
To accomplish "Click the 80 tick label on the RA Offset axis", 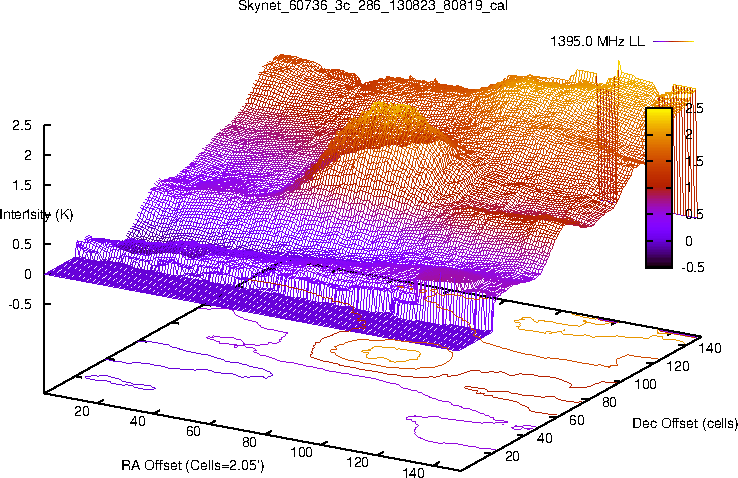I will pos(249,442).
